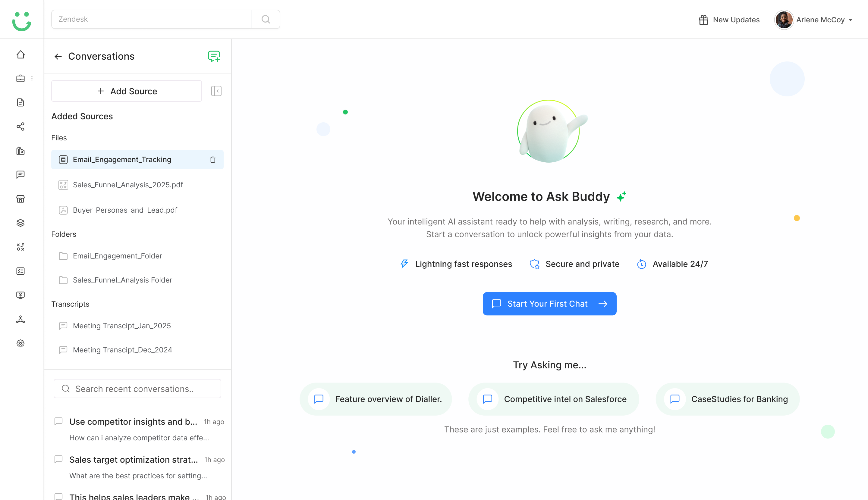The height and width of the screenshot is (500, 868).
Task: Open the storefront icon in sidebar
Action: 20,199
